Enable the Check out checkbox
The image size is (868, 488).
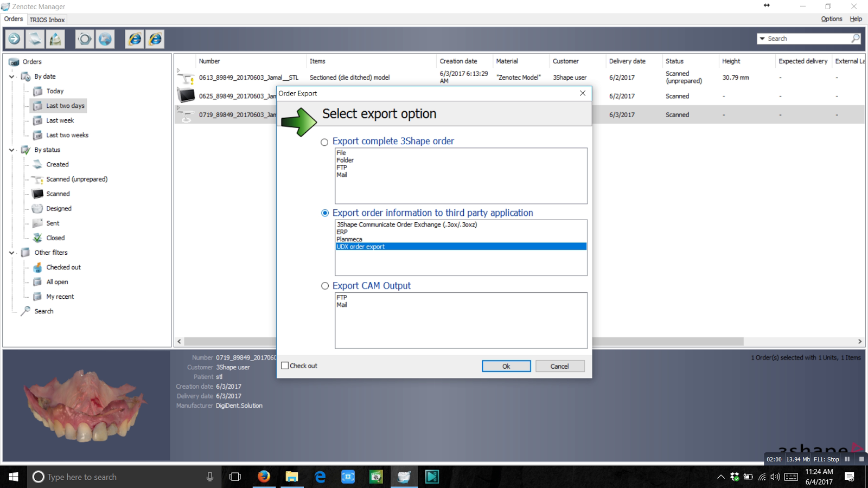point(285,365)
